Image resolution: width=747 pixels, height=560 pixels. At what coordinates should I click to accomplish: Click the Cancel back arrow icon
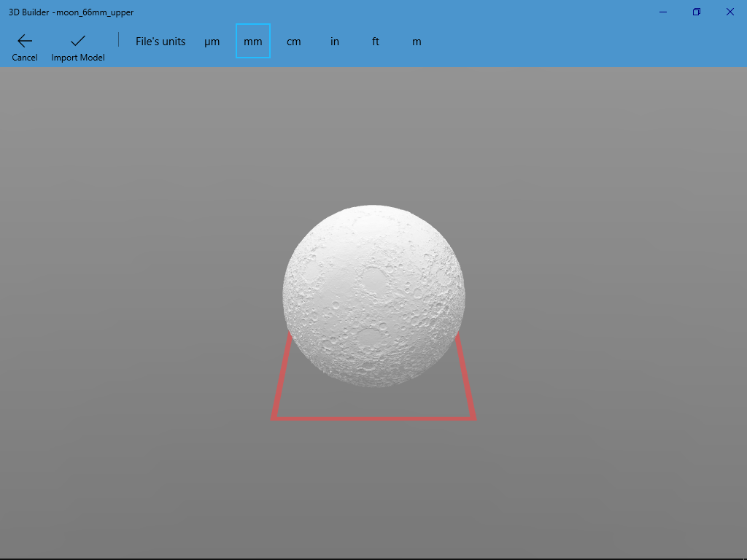pos(24,40)
